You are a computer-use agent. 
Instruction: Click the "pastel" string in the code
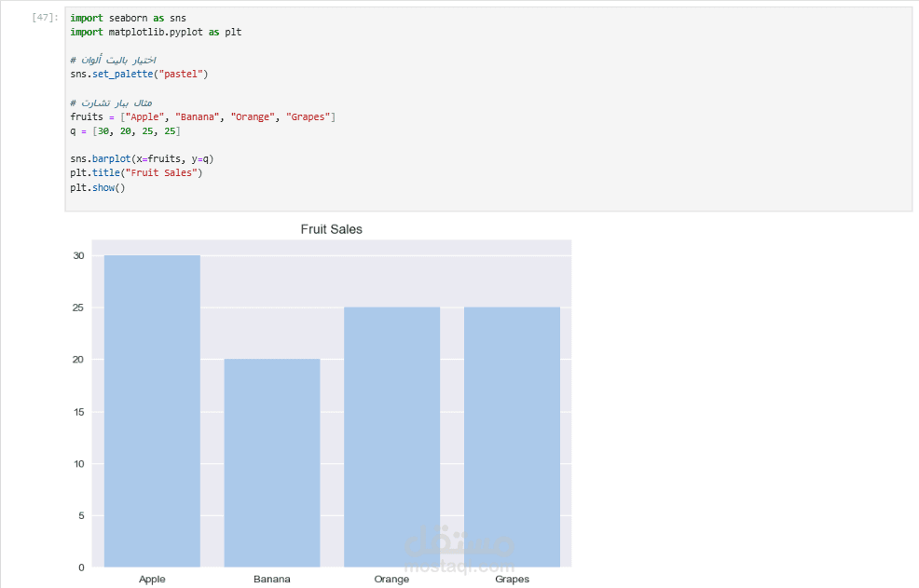point(181,75)
